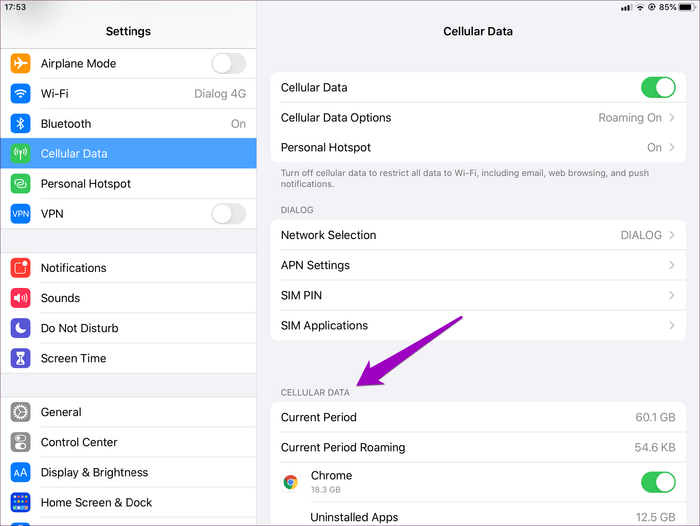Select the Do Not Disturb moon icon
The image size is (700, 526).
coord(21,328)
